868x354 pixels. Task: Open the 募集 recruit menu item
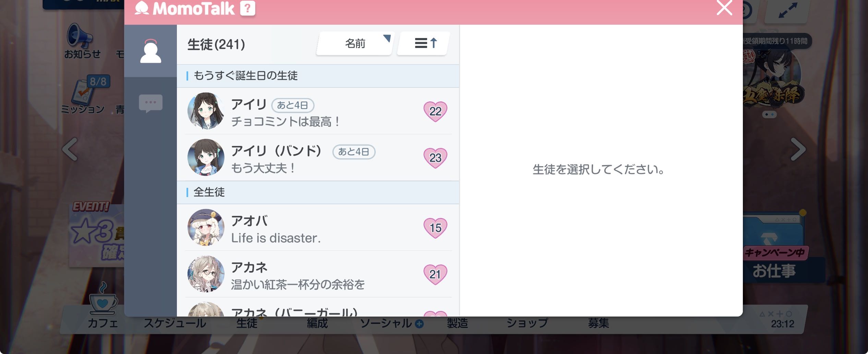599,323
